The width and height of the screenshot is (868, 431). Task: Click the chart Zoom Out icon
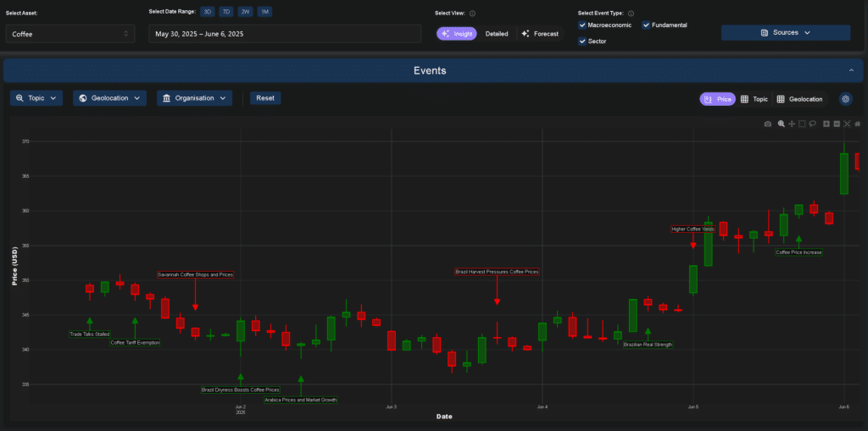(837, 124)
